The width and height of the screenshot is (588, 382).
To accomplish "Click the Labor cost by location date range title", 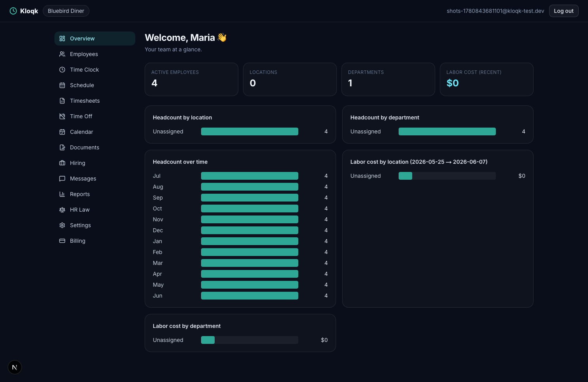I will pyautogui.click(x=419, y=162).
